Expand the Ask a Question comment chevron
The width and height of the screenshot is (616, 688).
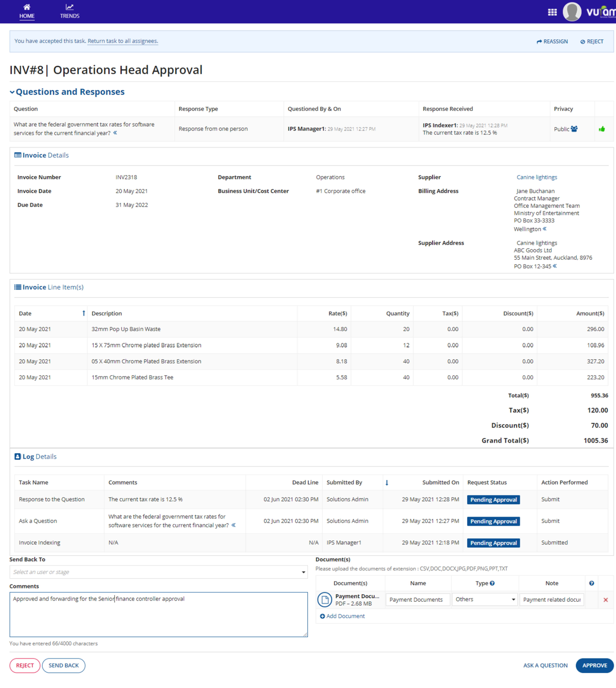[x=233, y=525]
